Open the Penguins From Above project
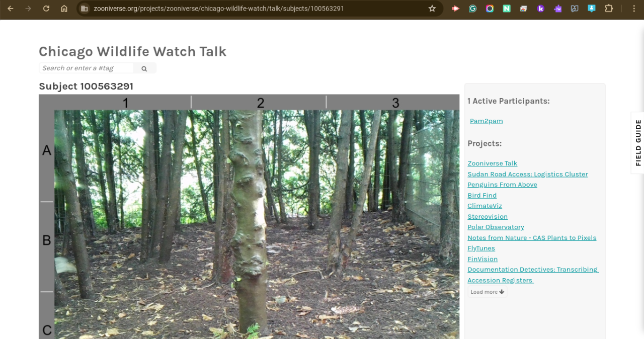 click(x=502, y=185)
